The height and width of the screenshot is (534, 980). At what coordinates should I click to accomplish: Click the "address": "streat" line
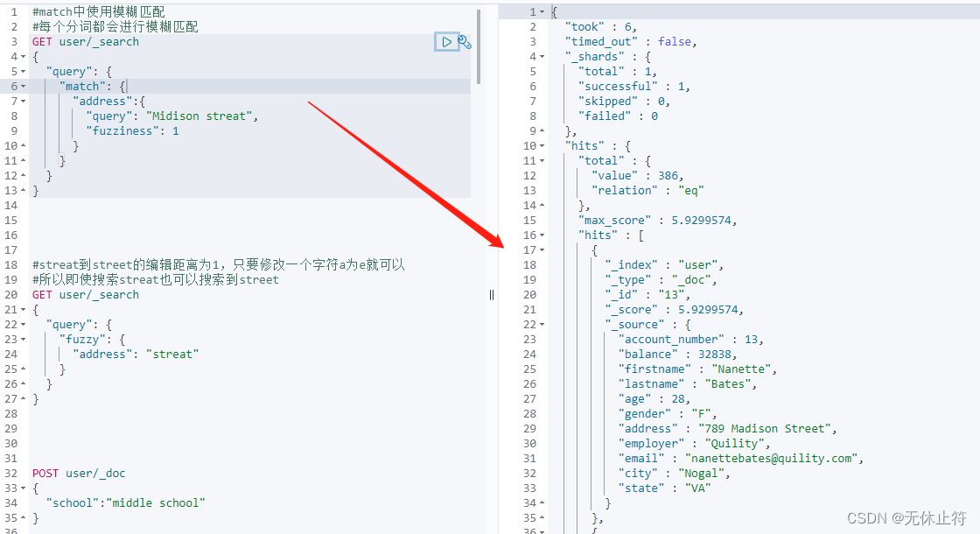click(x=136, y=355)
